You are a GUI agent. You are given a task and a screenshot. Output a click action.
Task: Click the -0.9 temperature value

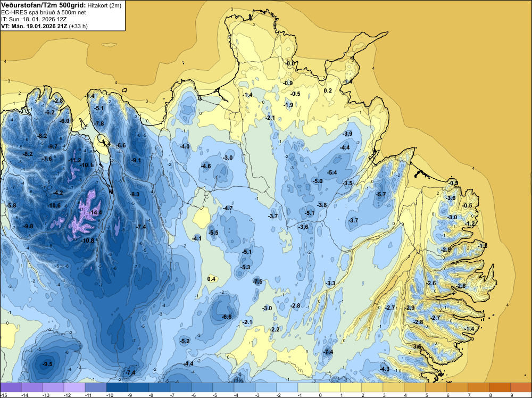pyautogui.click(x=288, y=84)
